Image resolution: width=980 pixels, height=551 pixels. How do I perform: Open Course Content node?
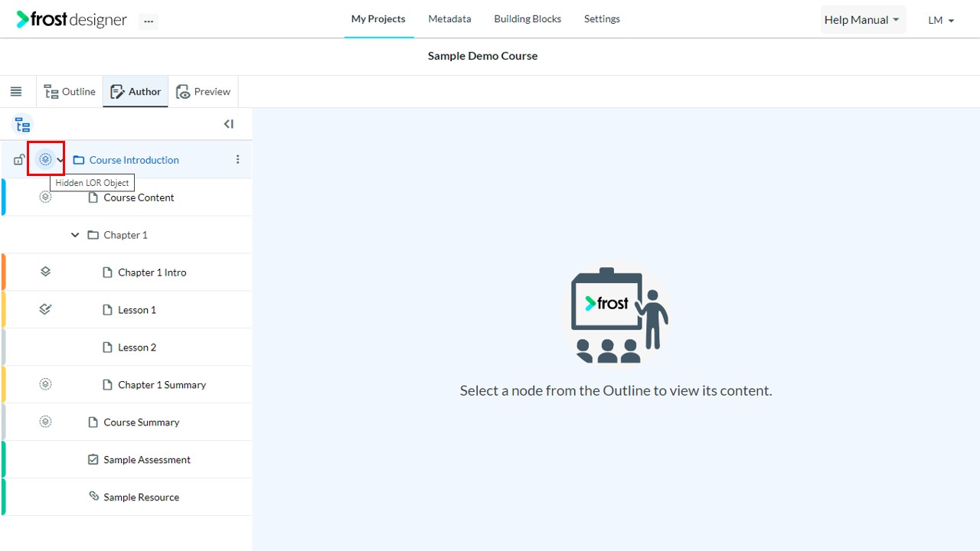click(x=139, y=197)
